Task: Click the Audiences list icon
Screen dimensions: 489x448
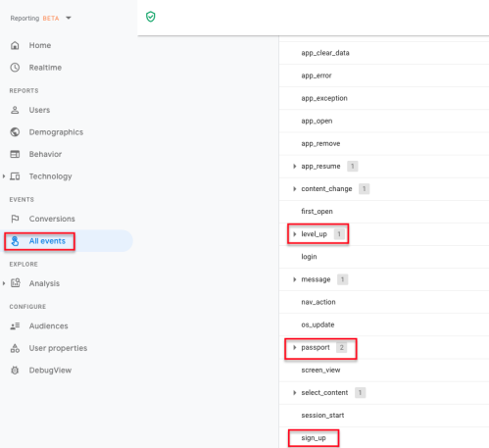Action: [15, 325]
